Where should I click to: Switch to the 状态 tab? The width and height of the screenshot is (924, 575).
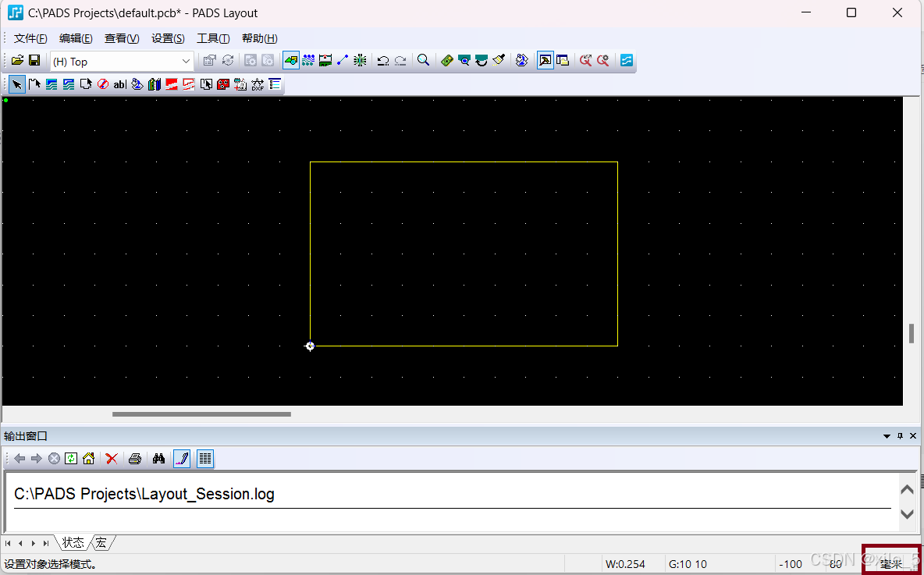coord(73,542)
